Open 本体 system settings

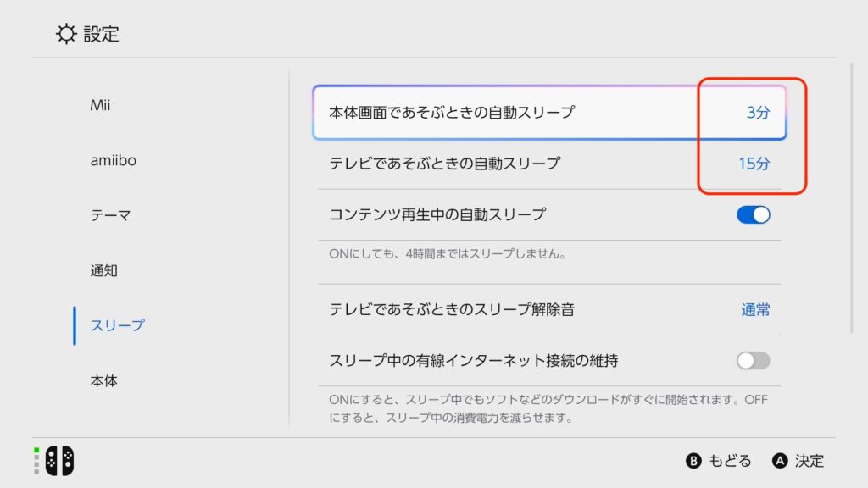103,381
